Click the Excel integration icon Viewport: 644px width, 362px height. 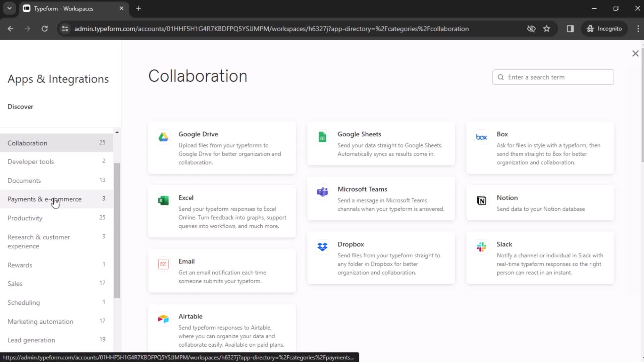pos(163,200)
